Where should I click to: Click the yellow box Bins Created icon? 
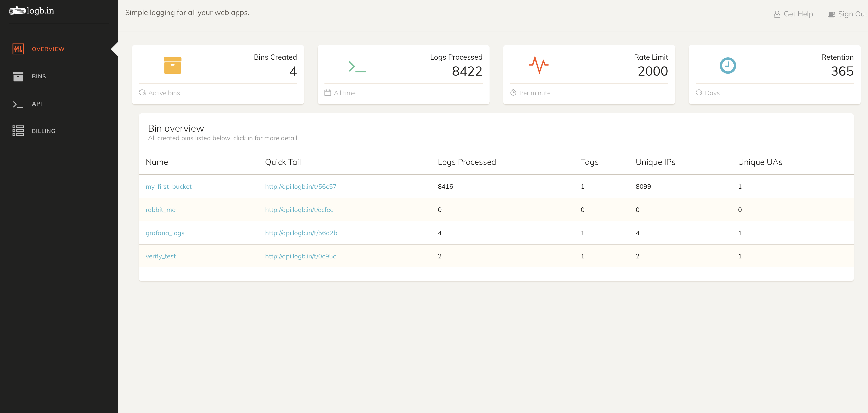pyautogui.click(x=172, y=66)
